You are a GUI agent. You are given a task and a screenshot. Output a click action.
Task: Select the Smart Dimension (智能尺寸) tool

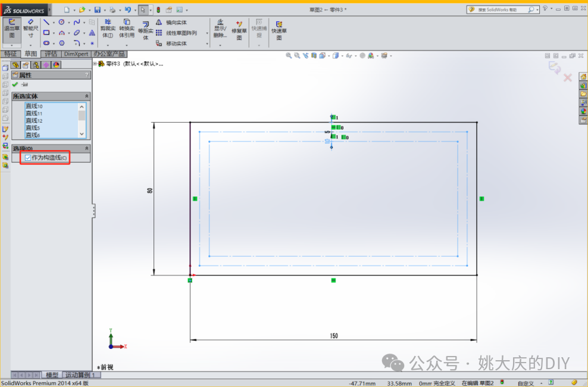[31, 28]
